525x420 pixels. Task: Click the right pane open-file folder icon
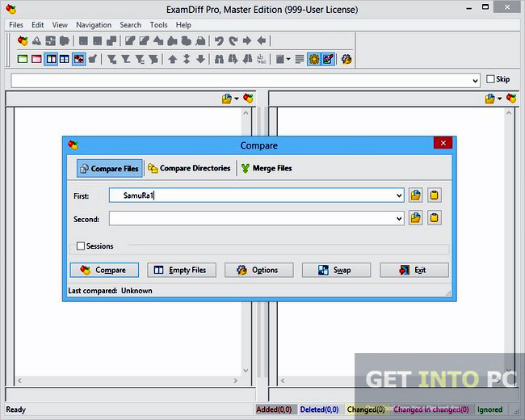[x=489, y=99]
